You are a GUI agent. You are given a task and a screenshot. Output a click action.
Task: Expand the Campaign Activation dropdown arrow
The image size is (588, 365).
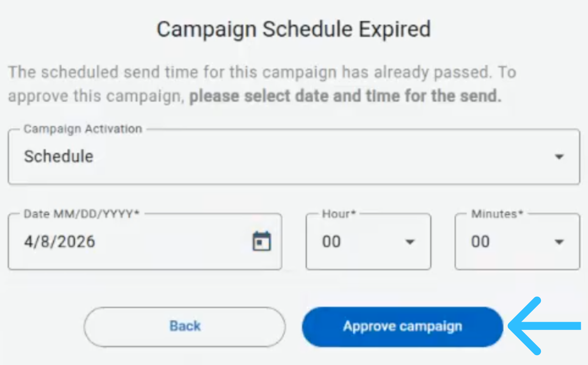coord(559,157)
